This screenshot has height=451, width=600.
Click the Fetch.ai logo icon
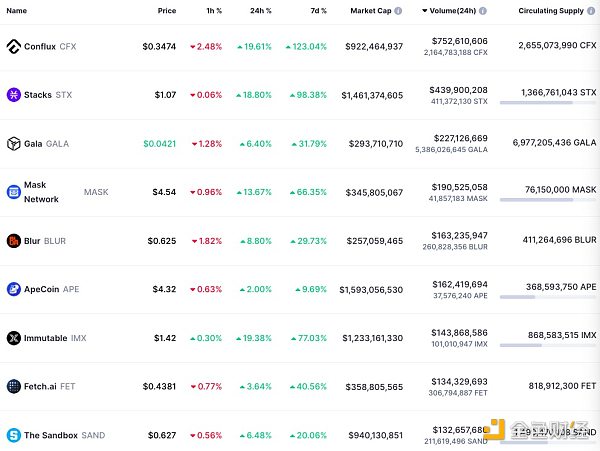(x=14, y=386)
